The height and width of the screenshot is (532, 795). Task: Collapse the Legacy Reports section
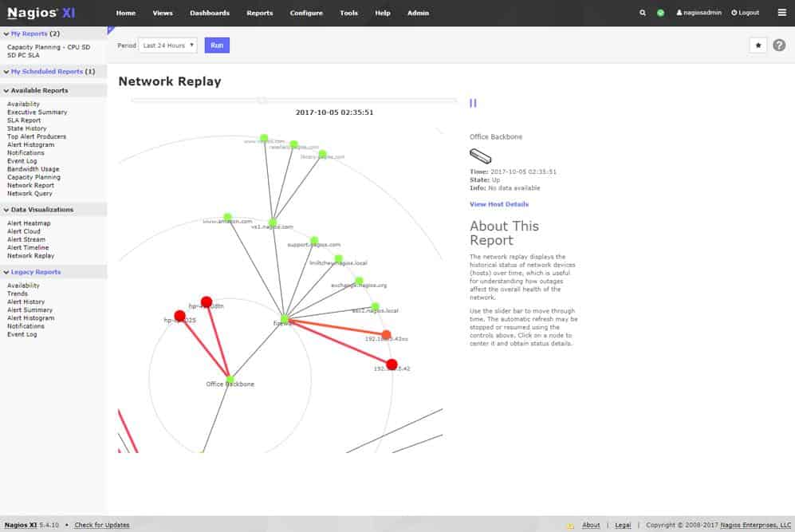click(6, 272)
